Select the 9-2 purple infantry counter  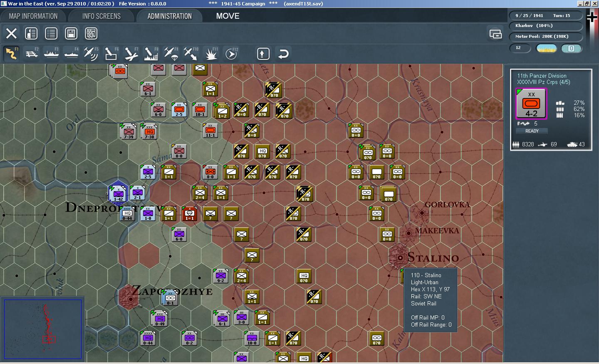pos(220,276)
